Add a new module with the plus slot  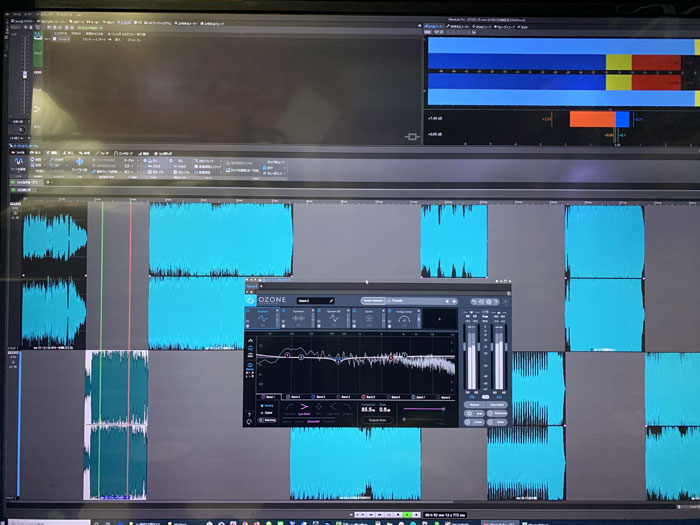pyautogui.click(x=439, y=319)
